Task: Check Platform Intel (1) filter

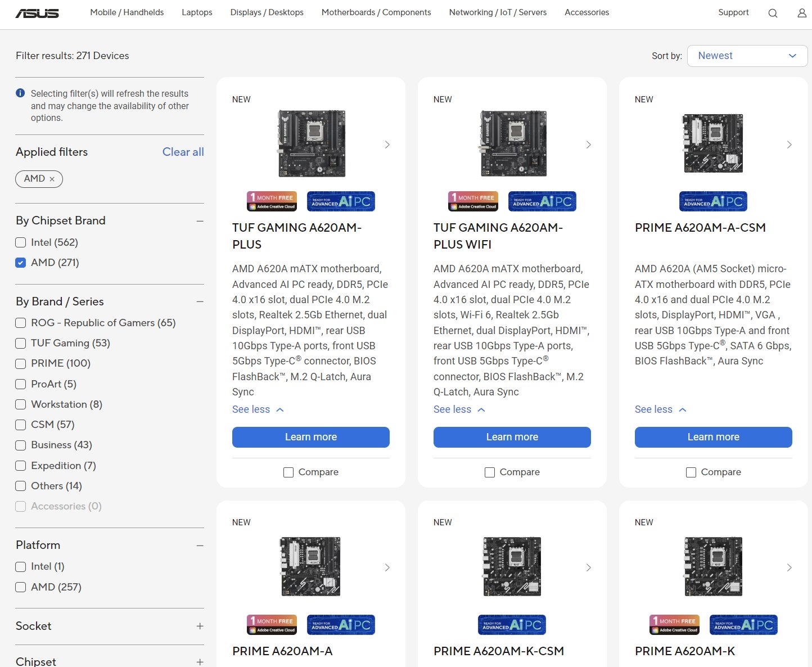Action: coord(21,566)
